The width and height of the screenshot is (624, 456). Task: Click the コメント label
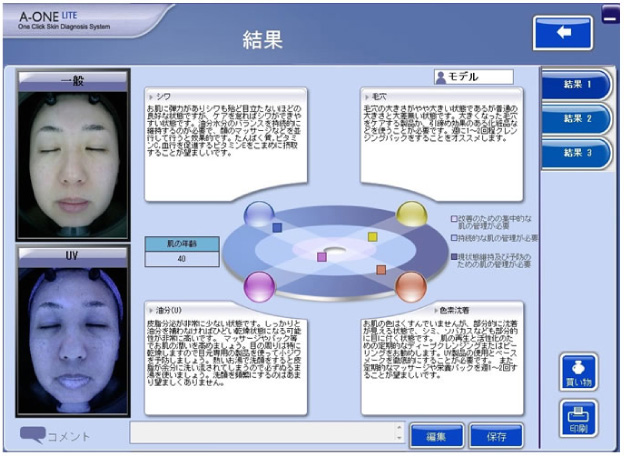click(x=69, y=437)
